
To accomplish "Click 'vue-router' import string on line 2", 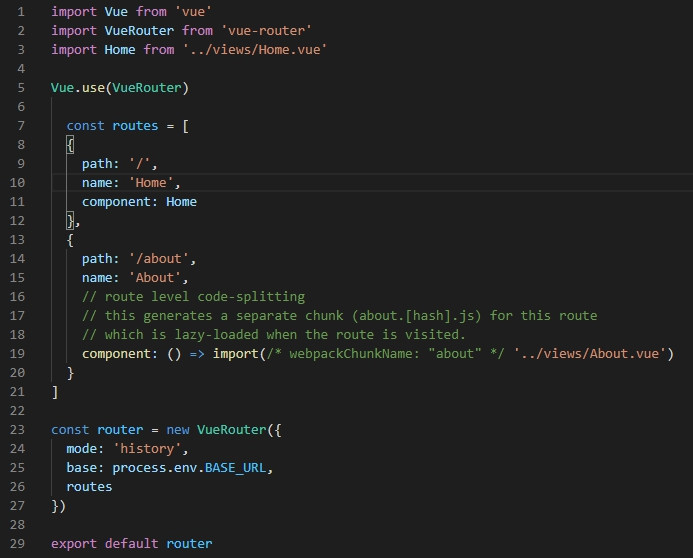I will tap(267, 30).
